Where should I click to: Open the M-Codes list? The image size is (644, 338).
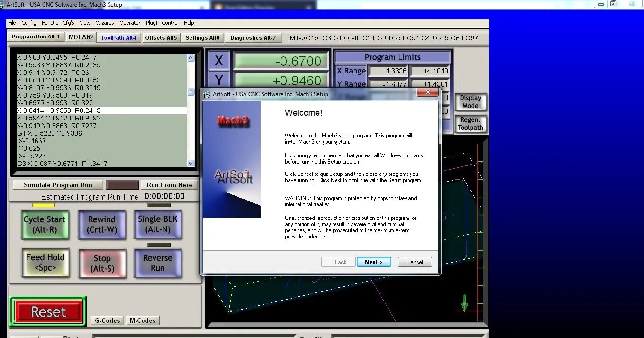click(x=143, y=320)
